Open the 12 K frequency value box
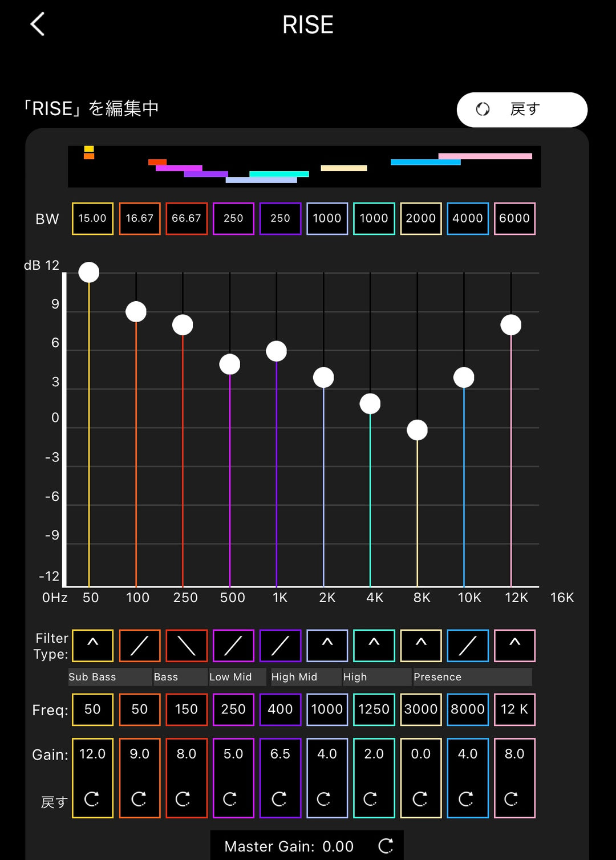Viewport: 616px width, 860px height. pos(514,709)
